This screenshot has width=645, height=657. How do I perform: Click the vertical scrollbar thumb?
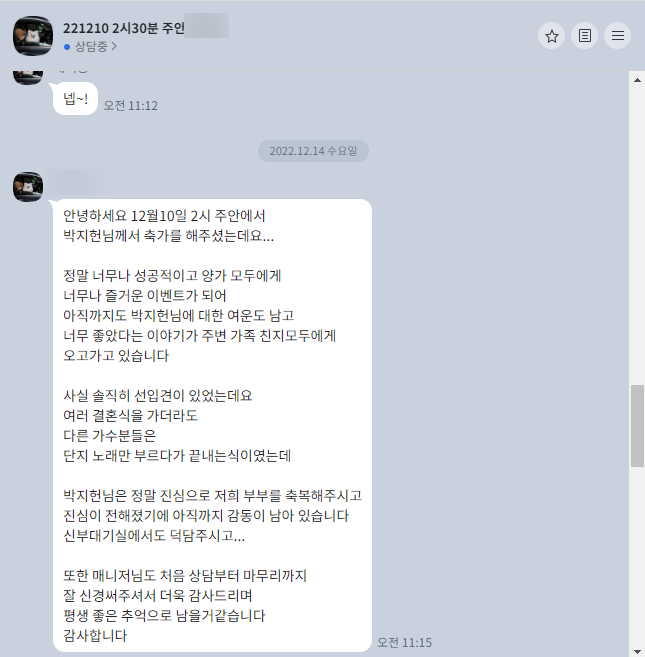click(637, 426)
